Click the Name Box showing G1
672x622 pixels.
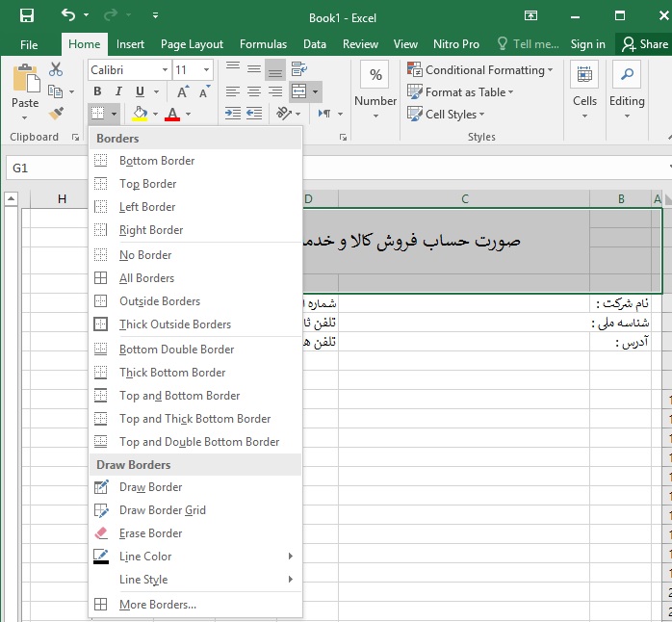(46, 168)
